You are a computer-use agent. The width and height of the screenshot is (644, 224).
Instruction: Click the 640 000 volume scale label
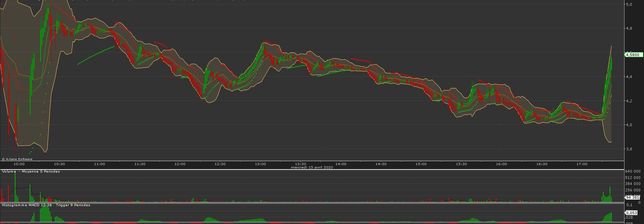coord(633,172)
